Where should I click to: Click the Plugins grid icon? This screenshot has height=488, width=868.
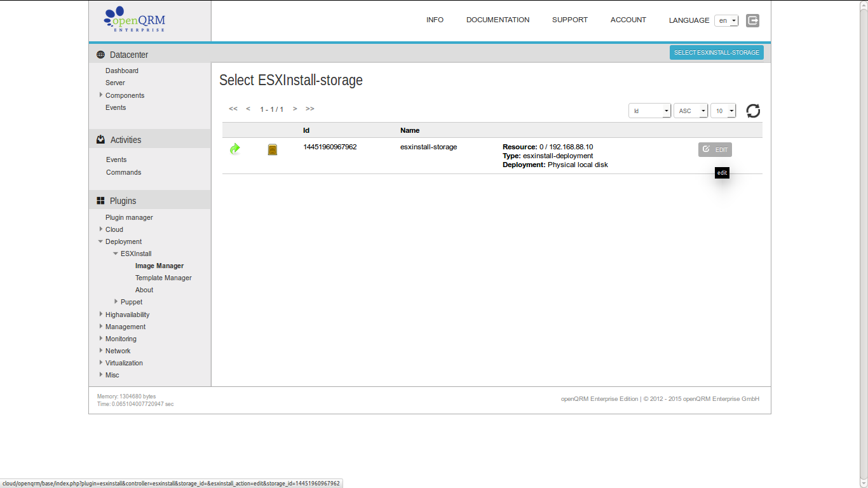pos(100,201)
